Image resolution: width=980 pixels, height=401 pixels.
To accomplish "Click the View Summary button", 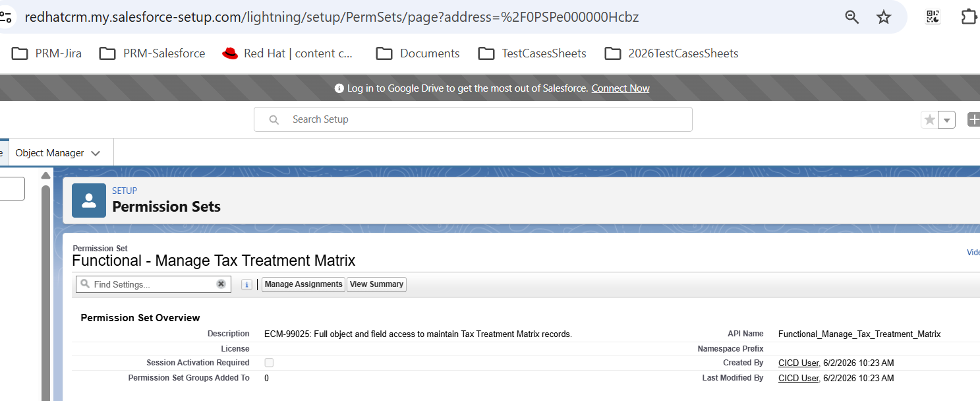I will point(376,284).
